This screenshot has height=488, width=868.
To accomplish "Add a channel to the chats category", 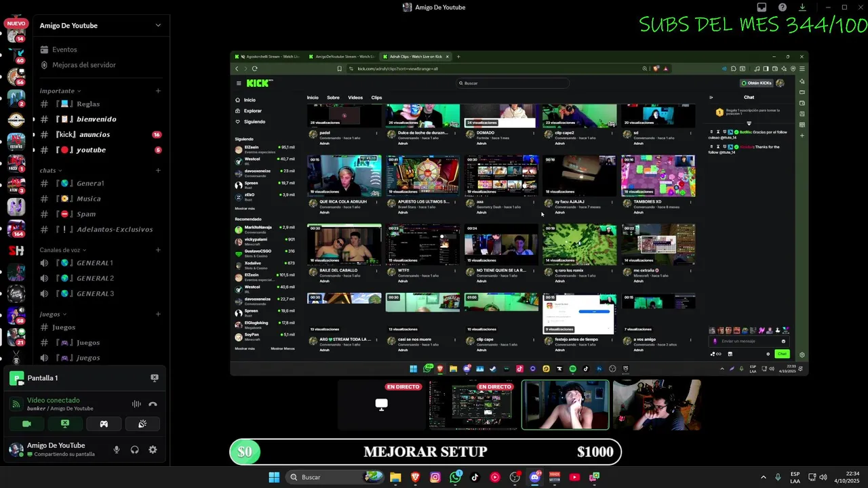I will point(158,170).
